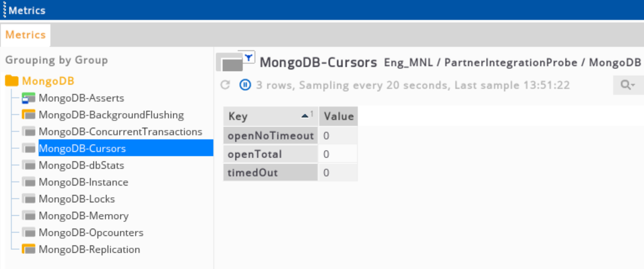Viewport: 644px width, 269px height.
Task: Sort table by the Key column header
Action: point(270,117)
